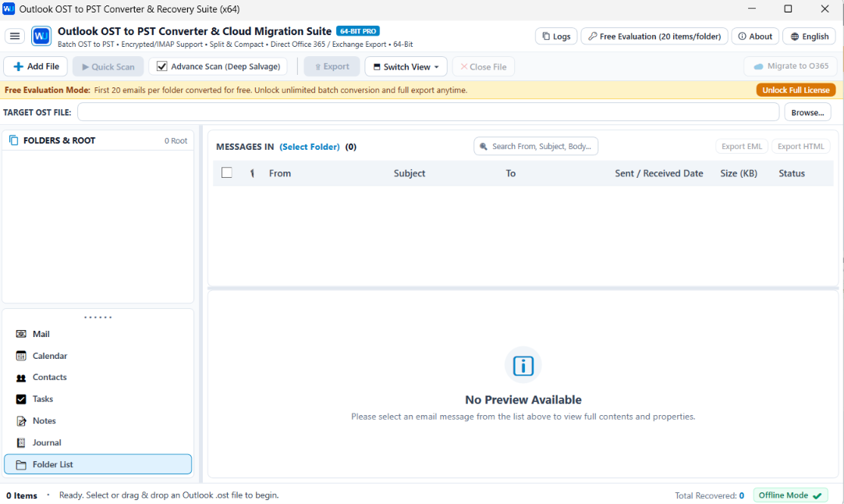Click the Export button
The width and height of the screenshot is (844, 504).
[x=332, y=67]
